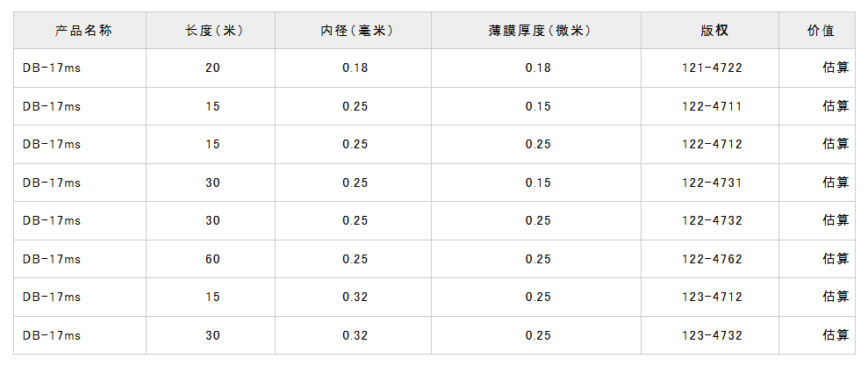This screenshot has height=366, width=868.
Task: Click the 估算 link for part 122-4711
Action: point(836,106)
